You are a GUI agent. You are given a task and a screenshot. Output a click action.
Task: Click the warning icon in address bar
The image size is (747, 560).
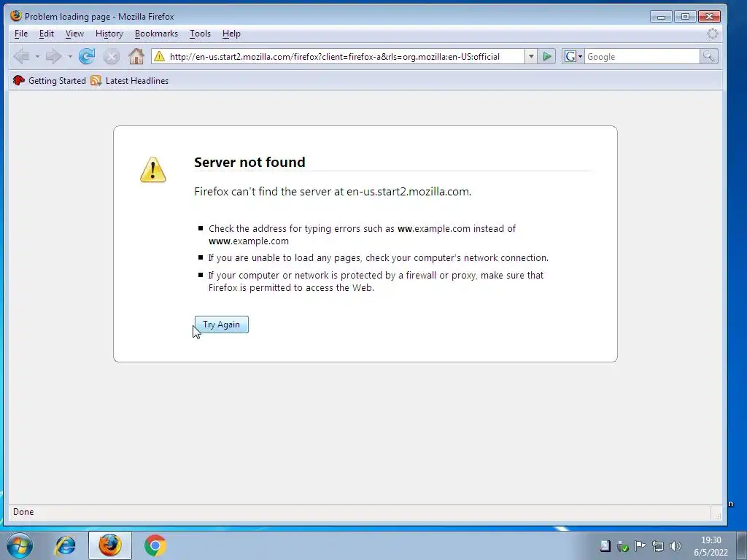[160, 57]
